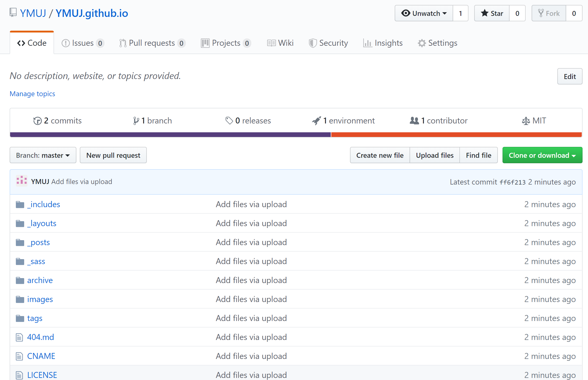This screenshot has height=380, width=588.
Task: Click the environment rocket icon
Action: pyautogui.click(x=316, y=121)
